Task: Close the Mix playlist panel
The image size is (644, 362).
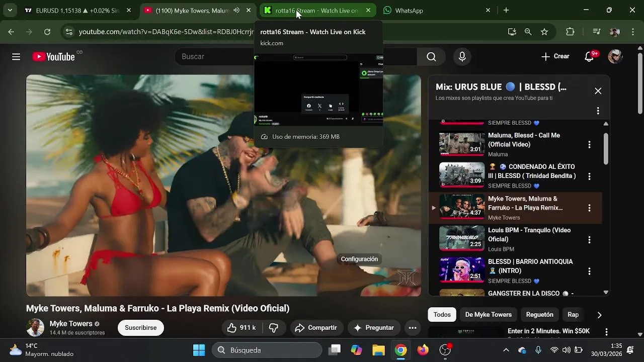Action: (598, 91)
